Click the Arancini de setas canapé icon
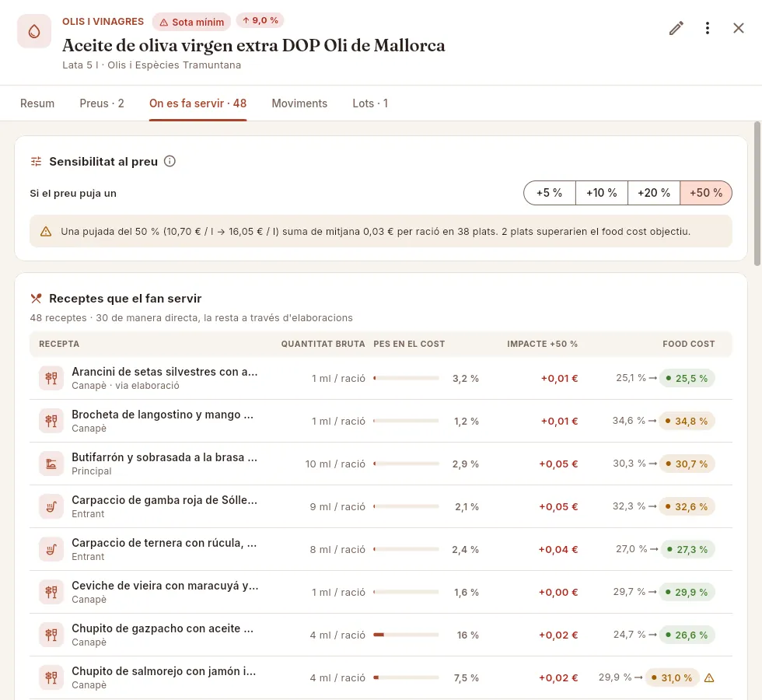Viewport: 762px width, 700px height. pos(51,378)
